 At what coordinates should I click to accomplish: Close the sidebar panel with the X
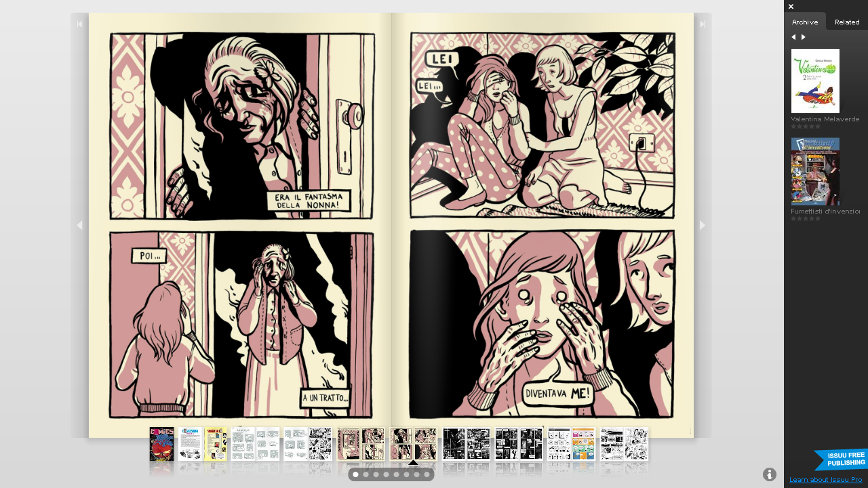coord(791,7)
